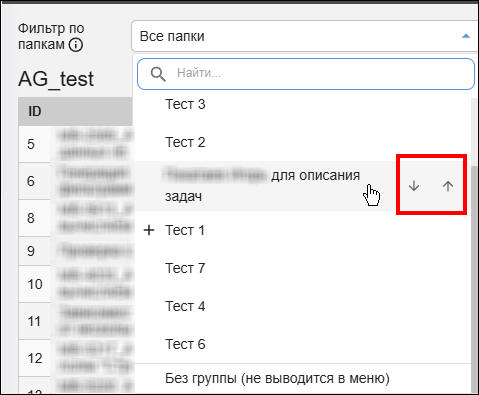This screenshot has width=479, height=395.
Task: Click table row with ID 9
Action: coord(76,251)
